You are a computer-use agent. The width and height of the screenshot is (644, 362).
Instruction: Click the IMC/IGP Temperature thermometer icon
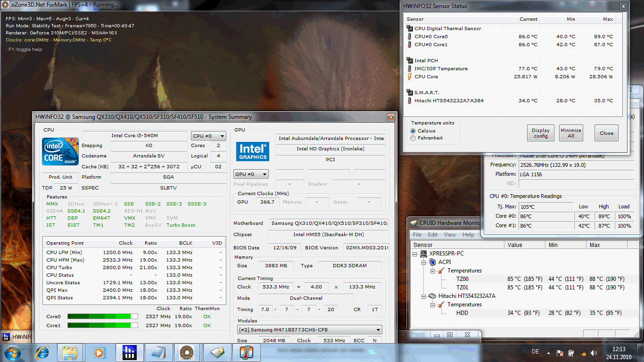pyautogui.click(x=410, y=68)
